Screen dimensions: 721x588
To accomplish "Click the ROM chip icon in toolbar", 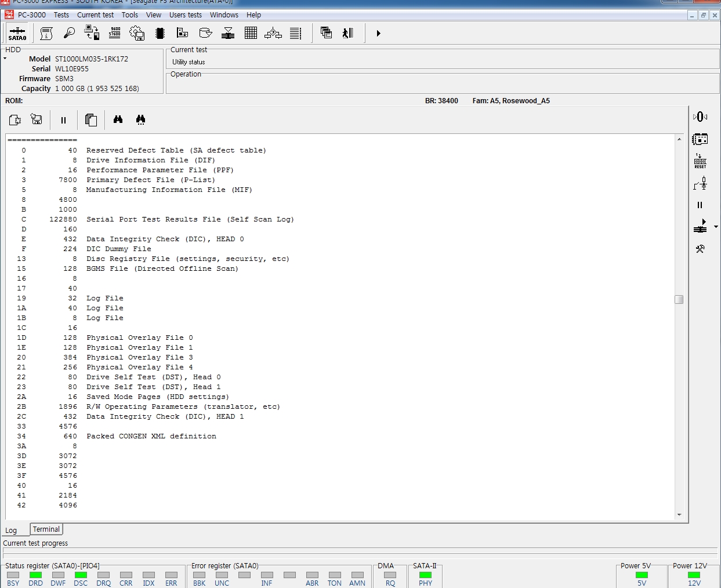I will tap(160, 34).
